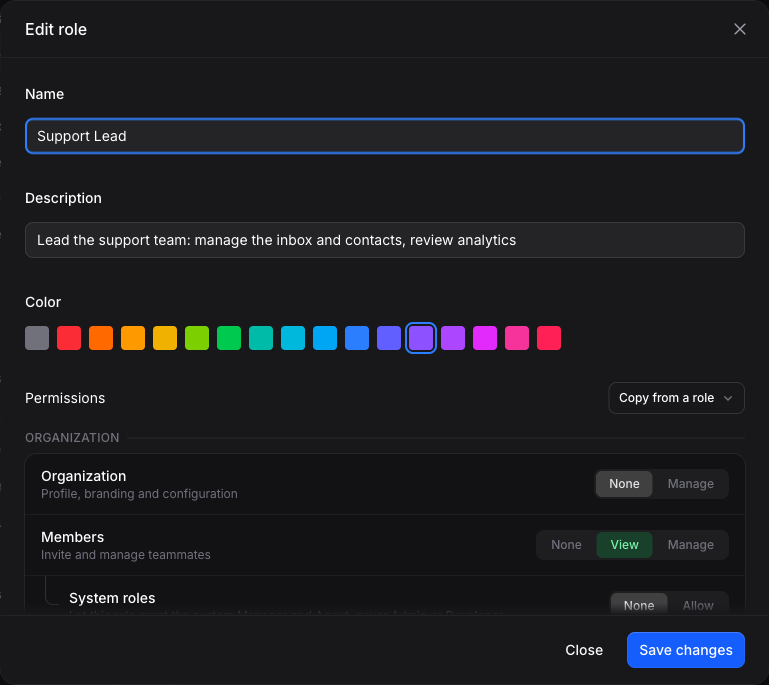Click the Name input field containing Support Lead

coord(385,136)
